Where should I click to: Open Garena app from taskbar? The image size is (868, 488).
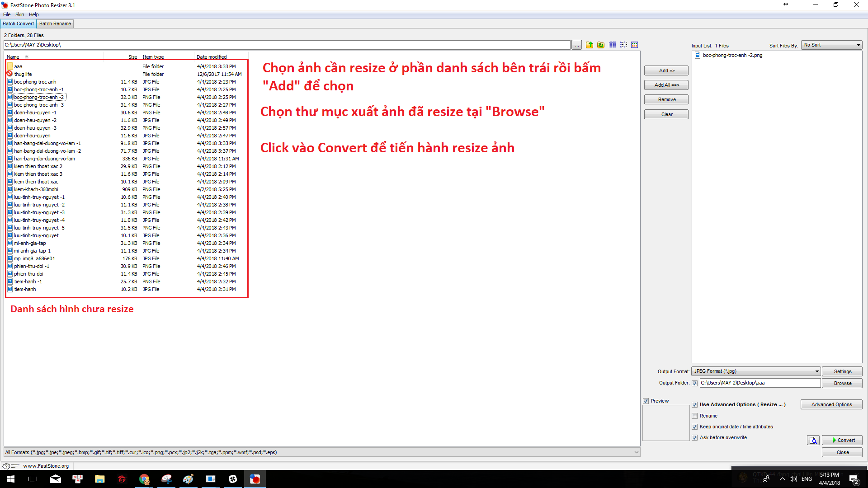(x=122, y=479)
